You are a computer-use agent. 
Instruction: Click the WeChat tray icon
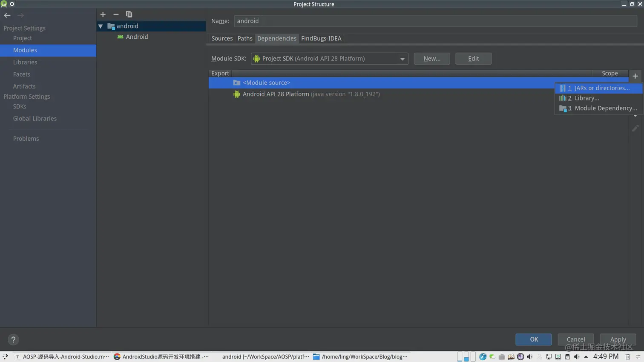click(492, 357)
